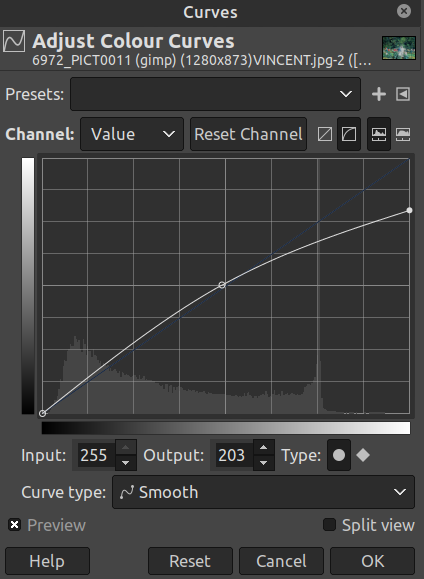Switch to the linear light curve icon
Image resolution: width=424 pixels, height=579 pixels.
tap(325, 134)
